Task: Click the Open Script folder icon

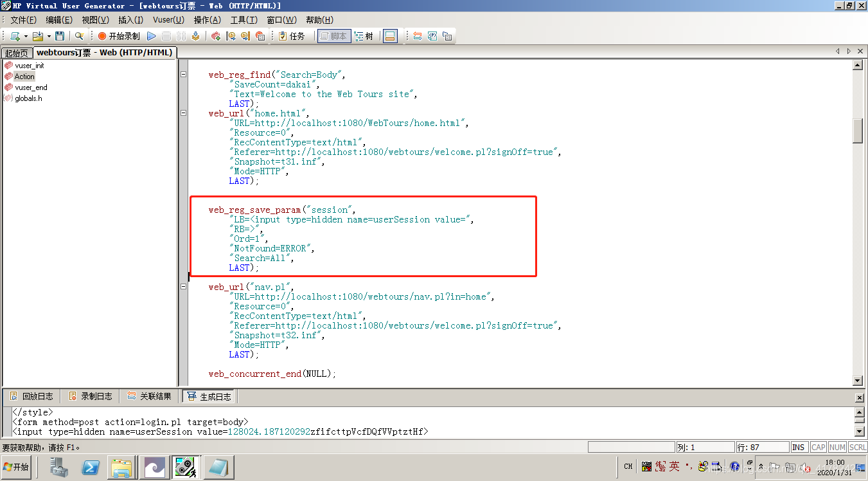Action: [x=38, y=36]
